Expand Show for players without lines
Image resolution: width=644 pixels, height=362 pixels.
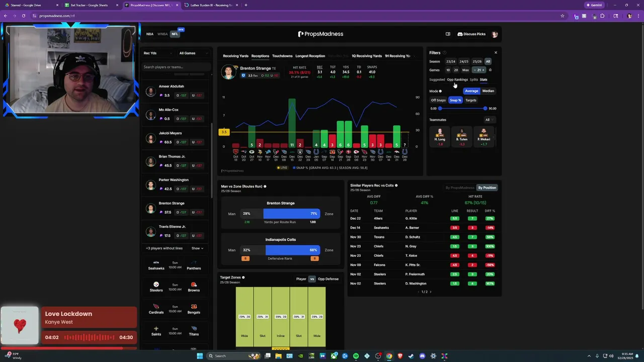coord(197,248)
